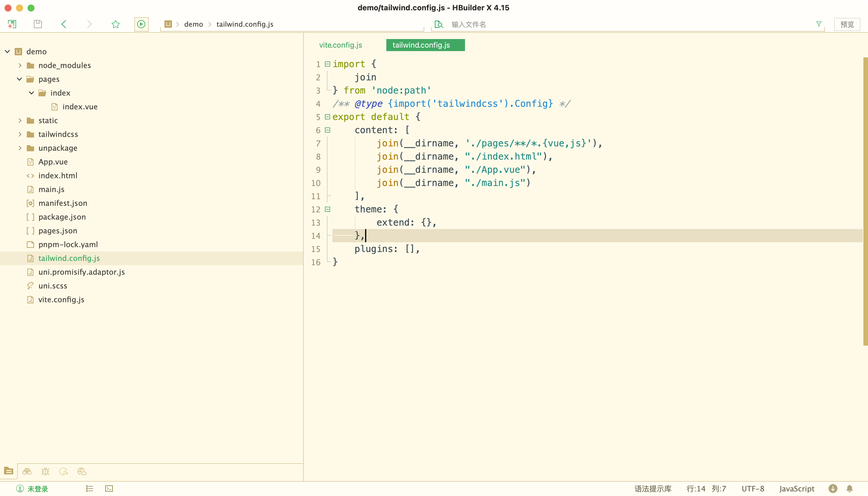
Task: Change the UTF-8 encoding setting
Action: [x=753, y=489]
